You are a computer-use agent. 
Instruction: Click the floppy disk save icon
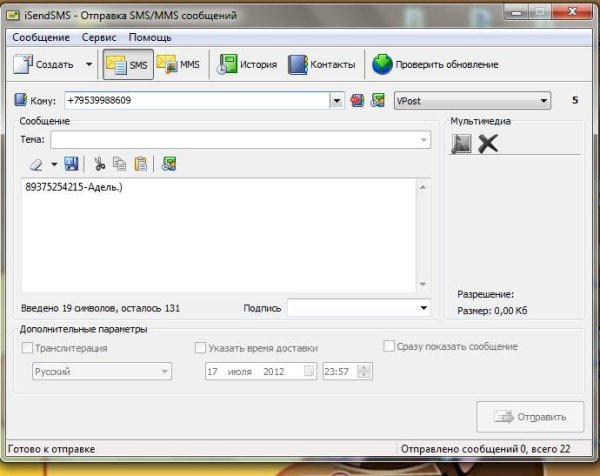click(71, 164)
